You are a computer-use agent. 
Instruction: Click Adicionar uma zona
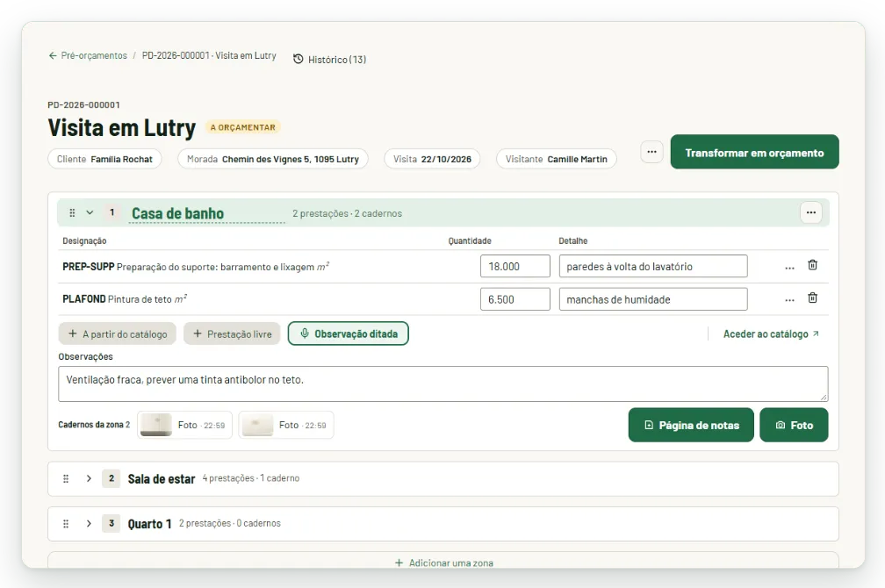click(443, 563)
